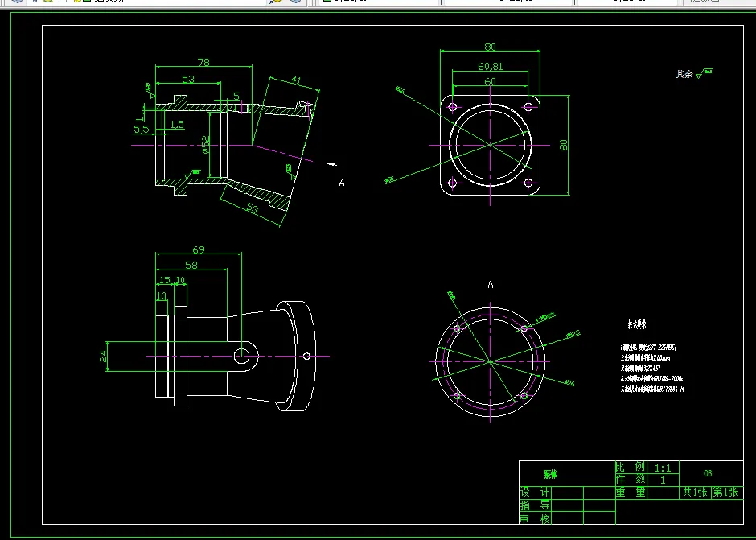Select the vertical 80 dimension beside the square flange
The height and width of the screenshot is (540, 756).
click(563, 145)
